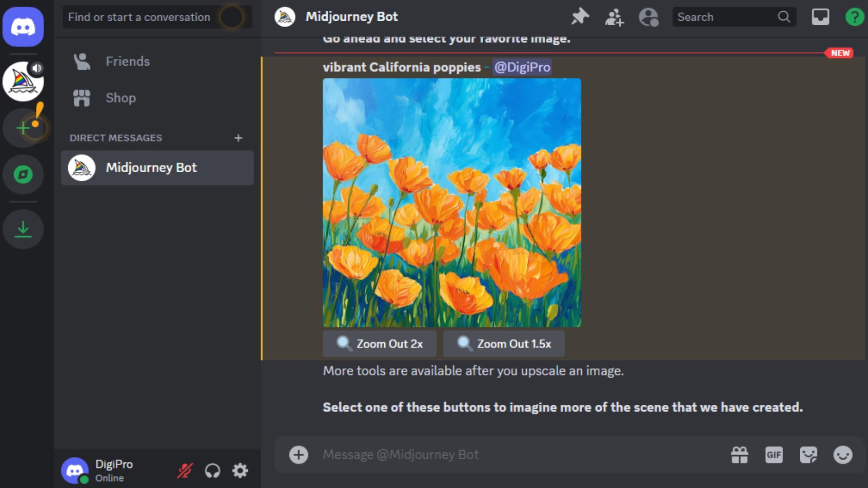Explore discoverable servers compass icon
This screenshot has height=488, width=868.
23,174
